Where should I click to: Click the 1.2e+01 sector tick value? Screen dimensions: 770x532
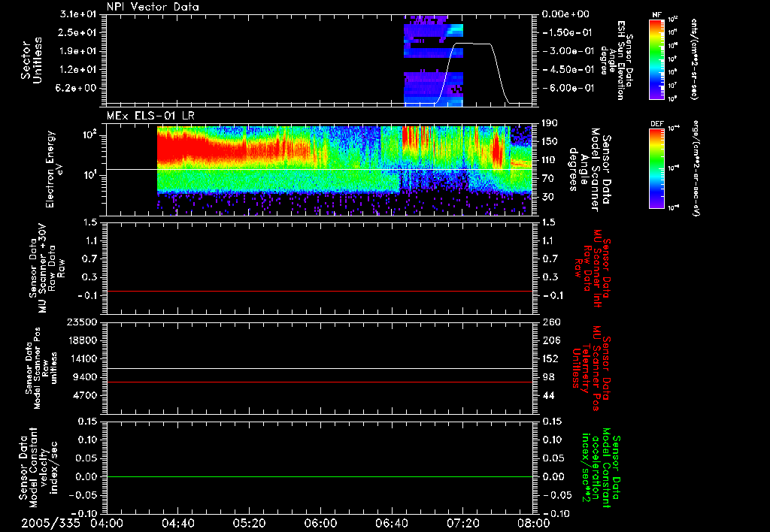pyautogui.click(x=78, y=70)
